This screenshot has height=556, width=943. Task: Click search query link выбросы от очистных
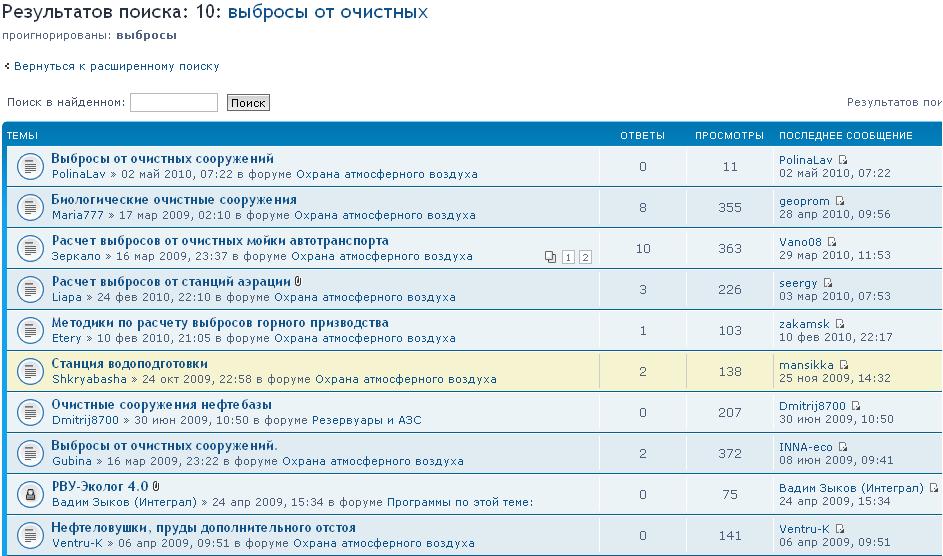coord(328,13)
